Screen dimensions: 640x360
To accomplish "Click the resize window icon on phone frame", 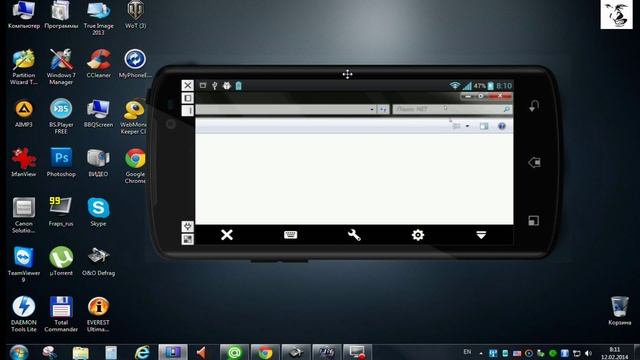I will click(x=534, y=221).
